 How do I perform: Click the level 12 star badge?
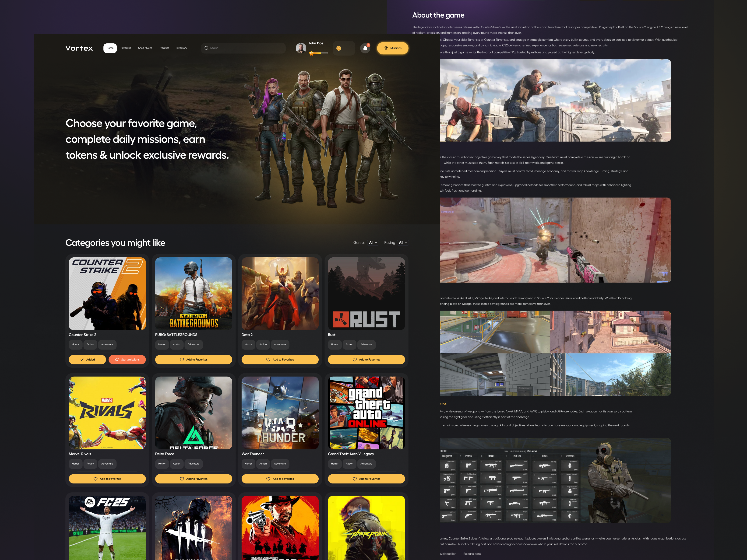pos(311,53)
